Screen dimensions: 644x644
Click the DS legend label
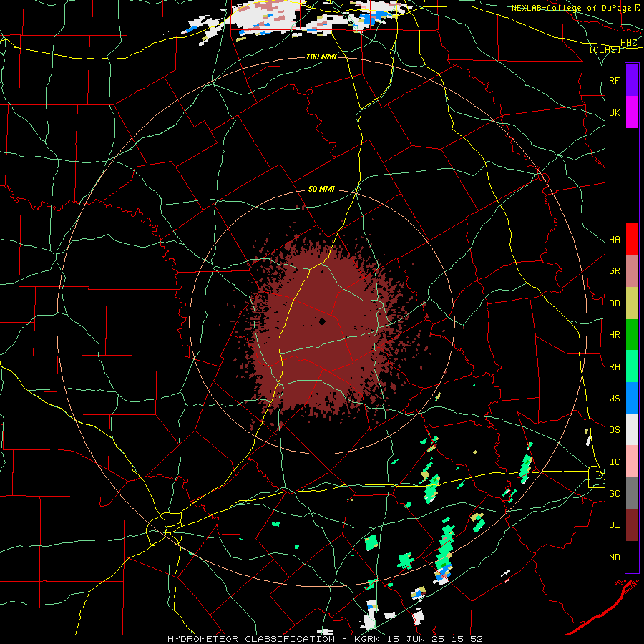click(615, 429)
